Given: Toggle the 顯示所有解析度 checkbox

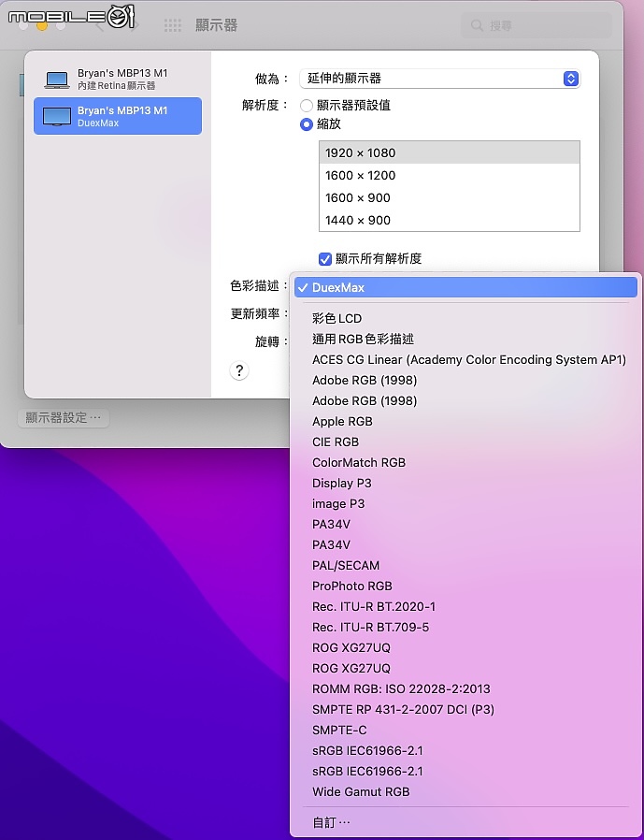Looking at the screenshot, I should coord(325,259).
